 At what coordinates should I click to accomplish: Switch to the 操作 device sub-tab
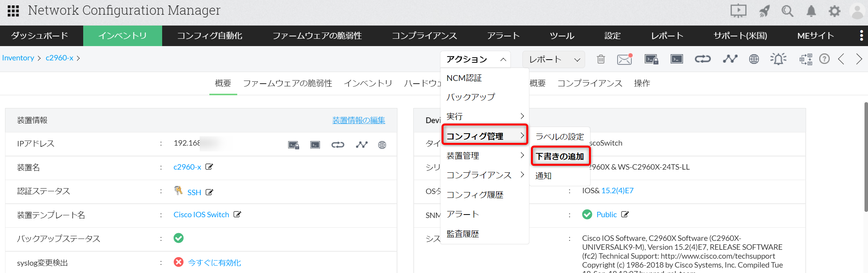pyautogui.click(x=642, y=83)
